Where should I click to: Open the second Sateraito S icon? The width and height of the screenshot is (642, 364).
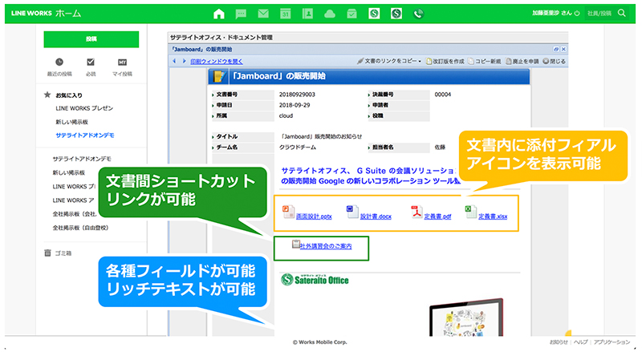point(396,14)
